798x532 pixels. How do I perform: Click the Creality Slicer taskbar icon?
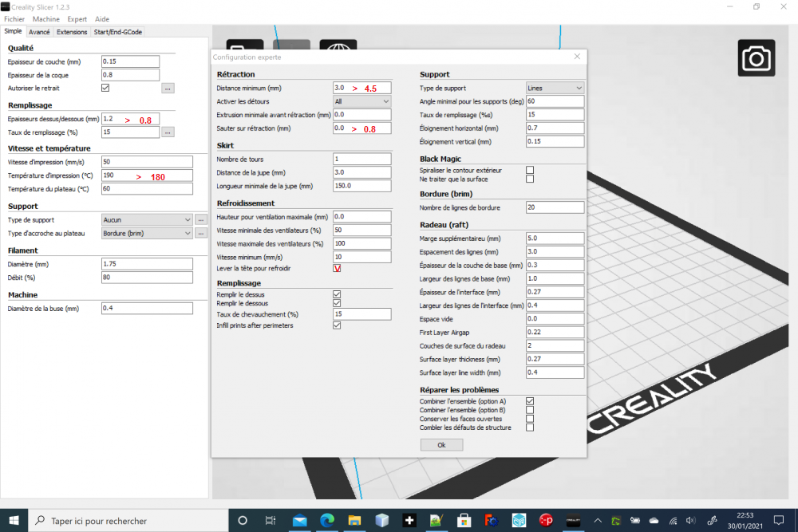pos(573,520)
